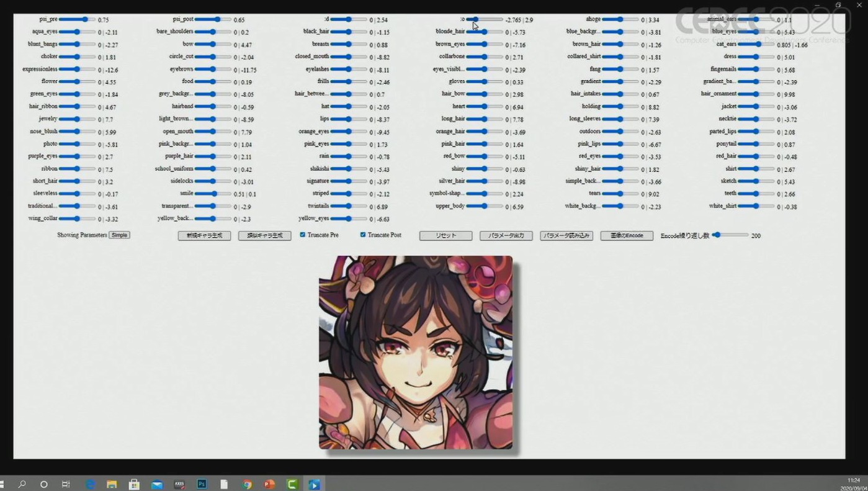Adjust the ponytail slider
Screen dimensions: 868x491
coord(756,143)
